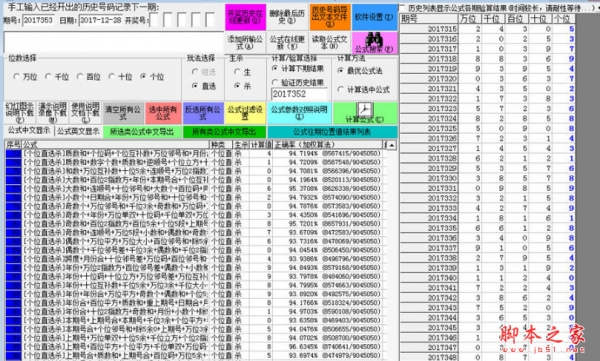Select 最优公式法 calculation method
The width and height of the screenshot is (600, 361).
360,70
